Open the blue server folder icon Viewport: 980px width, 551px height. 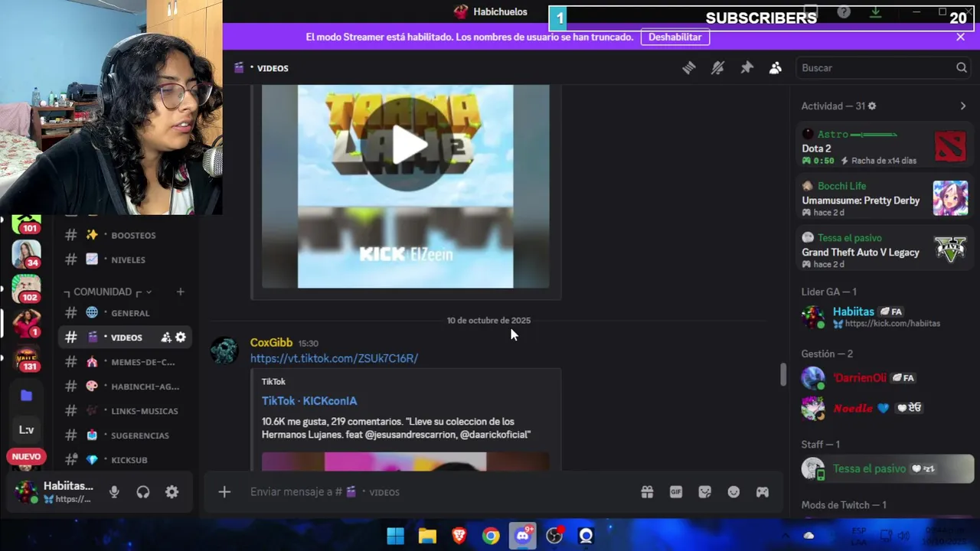coord(26,395)
